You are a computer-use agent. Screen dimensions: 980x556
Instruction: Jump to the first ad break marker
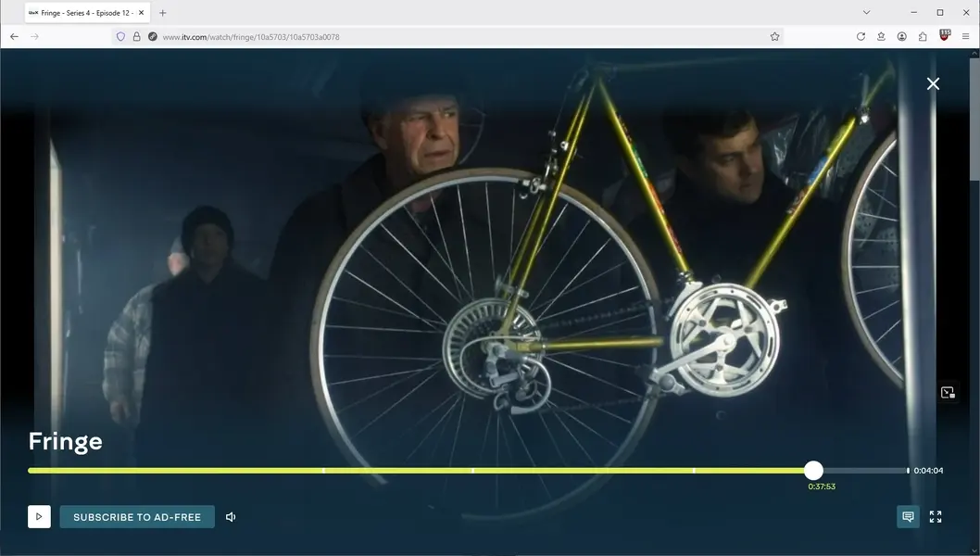(x=324, y=471)
